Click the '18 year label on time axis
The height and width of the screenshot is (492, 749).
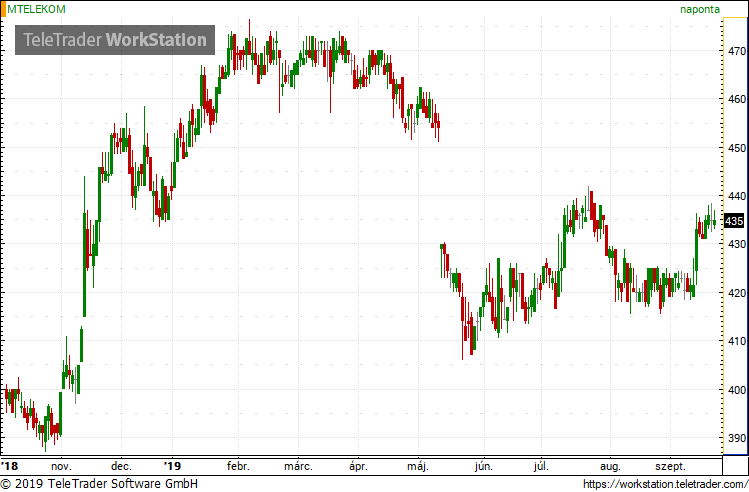pyautogui.click(x=10, y=466)
